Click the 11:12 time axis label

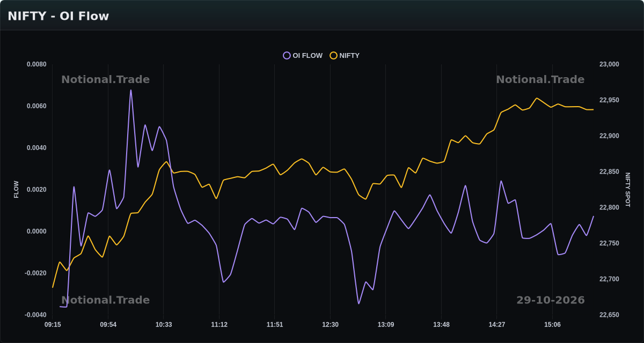pyautogui.click(x=219, y=325)
